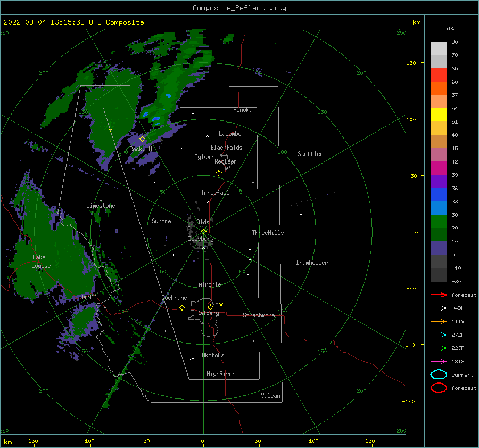The width and height of the screenshot is (479, 448).
Task: Click the red forecast arrow legend icon
Action: click(x=439, y=295)
